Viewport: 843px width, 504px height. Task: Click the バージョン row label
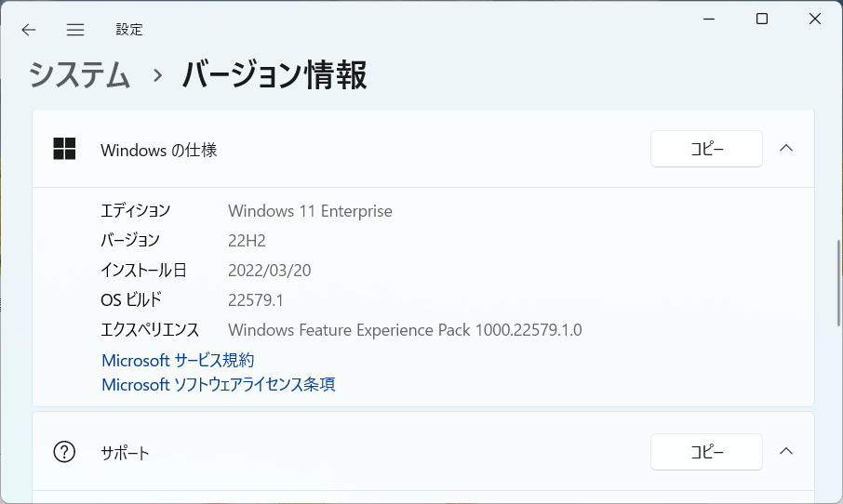(130, 240)
